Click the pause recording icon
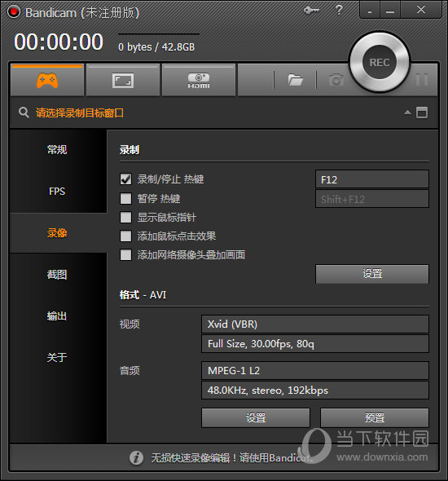Screen dimensions: 448x481 (x=422, y=80)
